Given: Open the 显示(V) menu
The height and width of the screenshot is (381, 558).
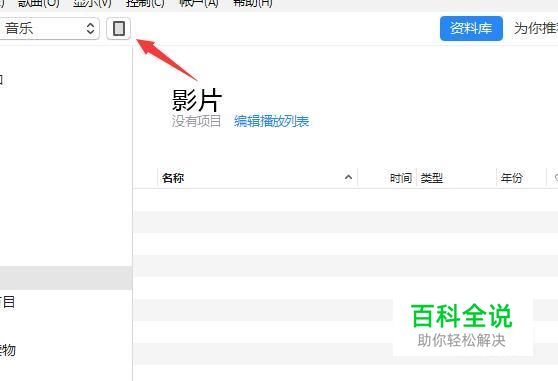Looking at the screenshot, I should point(92,4).
